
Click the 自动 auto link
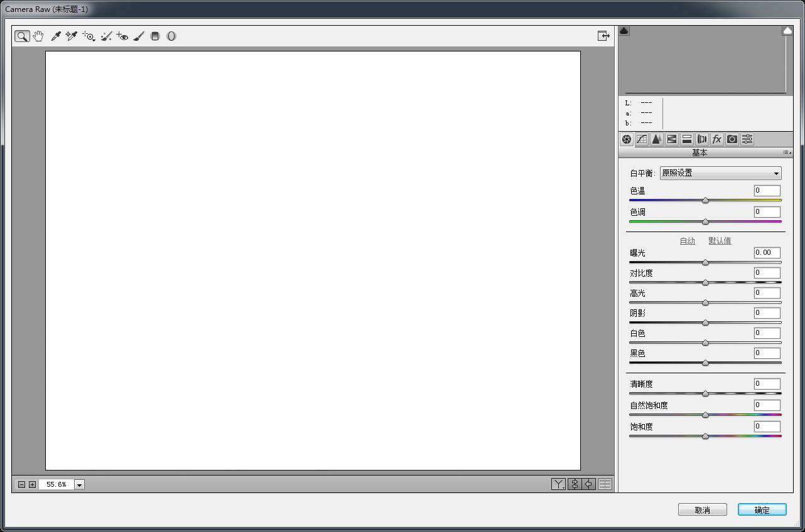688,241
